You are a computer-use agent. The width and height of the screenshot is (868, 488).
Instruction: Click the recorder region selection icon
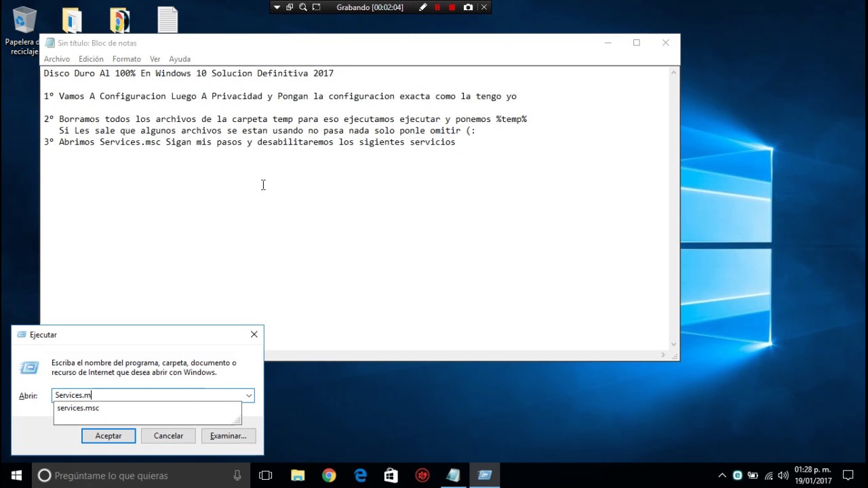(x=316, y=7)
